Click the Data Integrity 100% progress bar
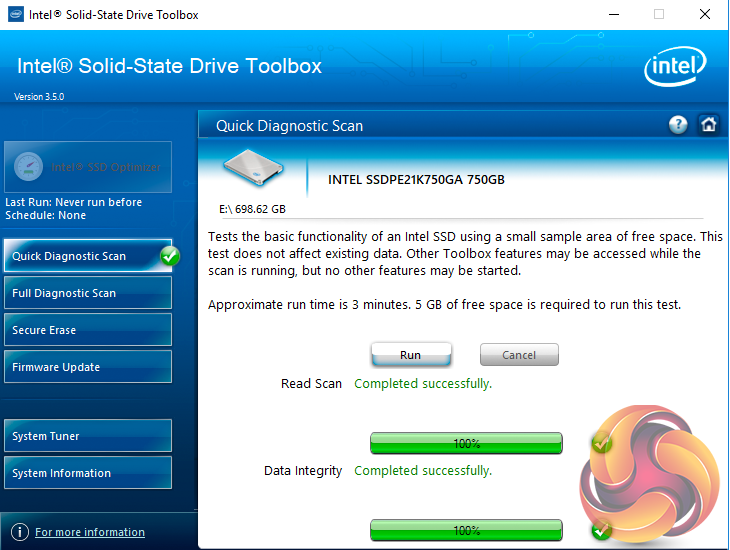 tap(466, 530)
